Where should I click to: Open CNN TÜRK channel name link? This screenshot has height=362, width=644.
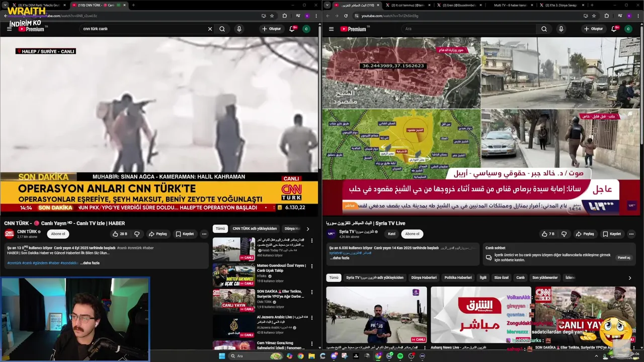click(27, 232)
